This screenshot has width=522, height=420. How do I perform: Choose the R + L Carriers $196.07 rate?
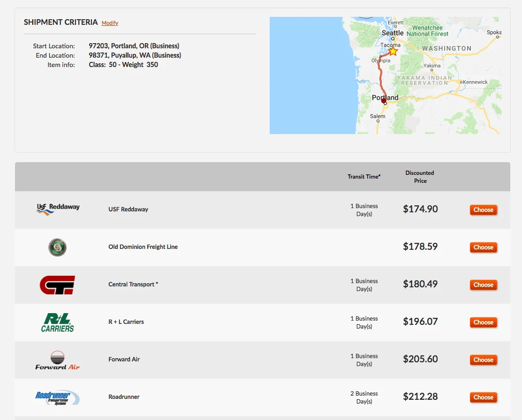click(483, 322)
